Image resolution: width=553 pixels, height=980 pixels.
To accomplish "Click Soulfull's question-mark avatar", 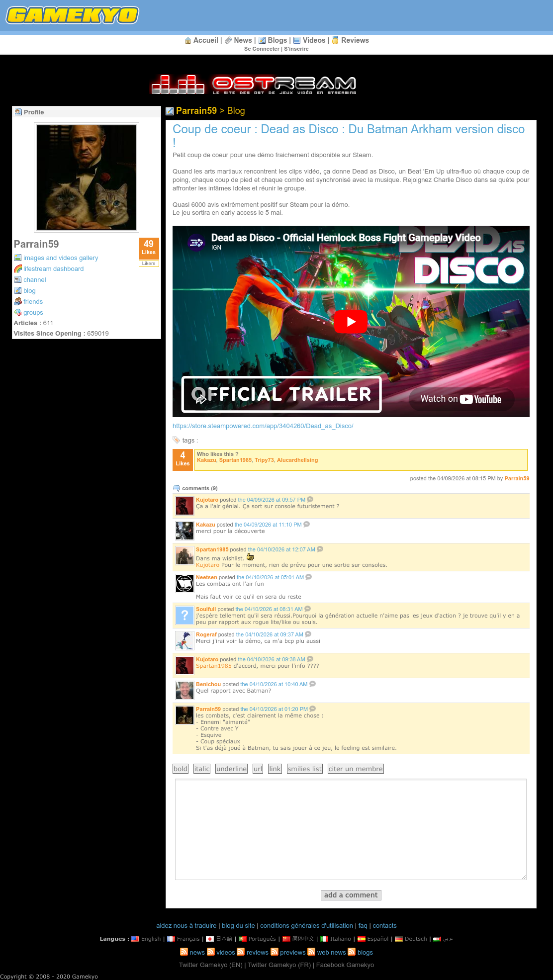I will [184, 615].
